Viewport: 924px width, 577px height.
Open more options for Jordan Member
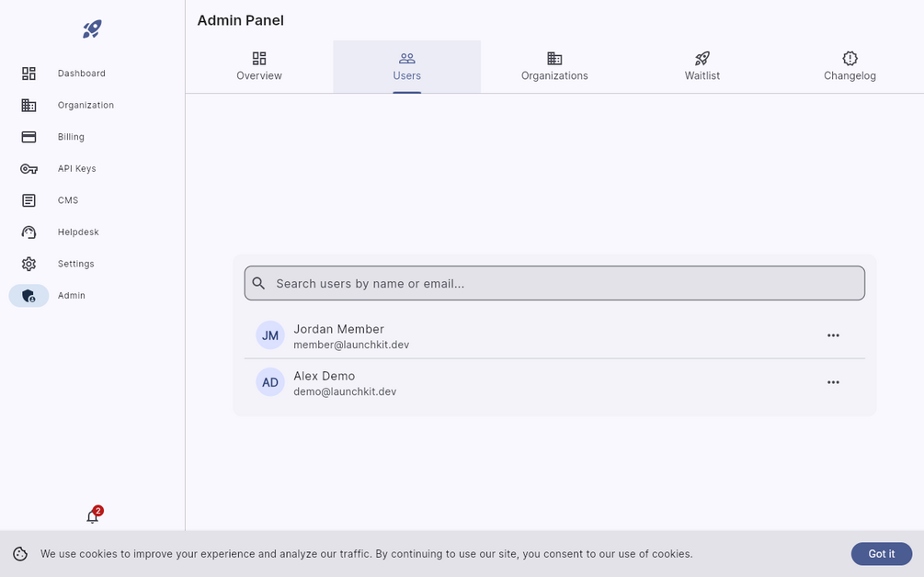click(833, 335)
